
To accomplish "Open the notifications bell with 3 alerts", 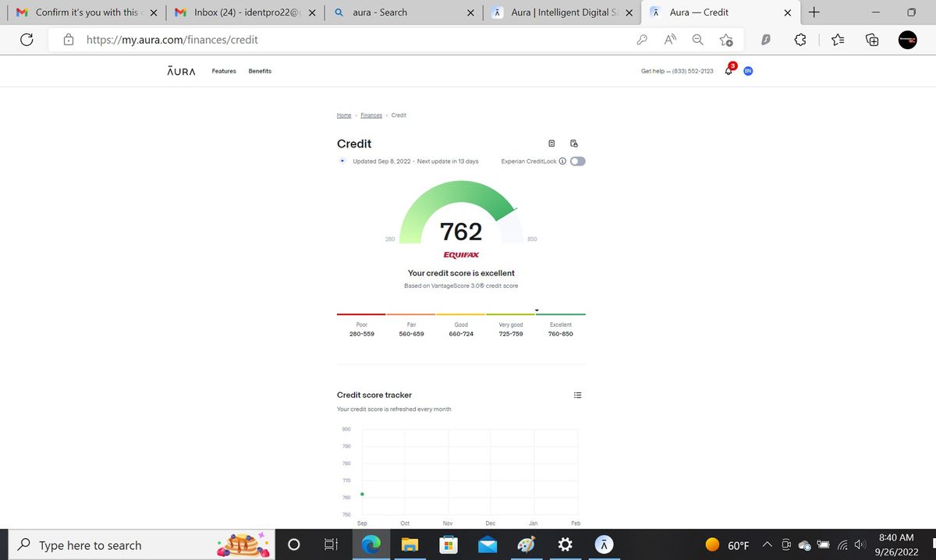I will (x=729, y=70).
